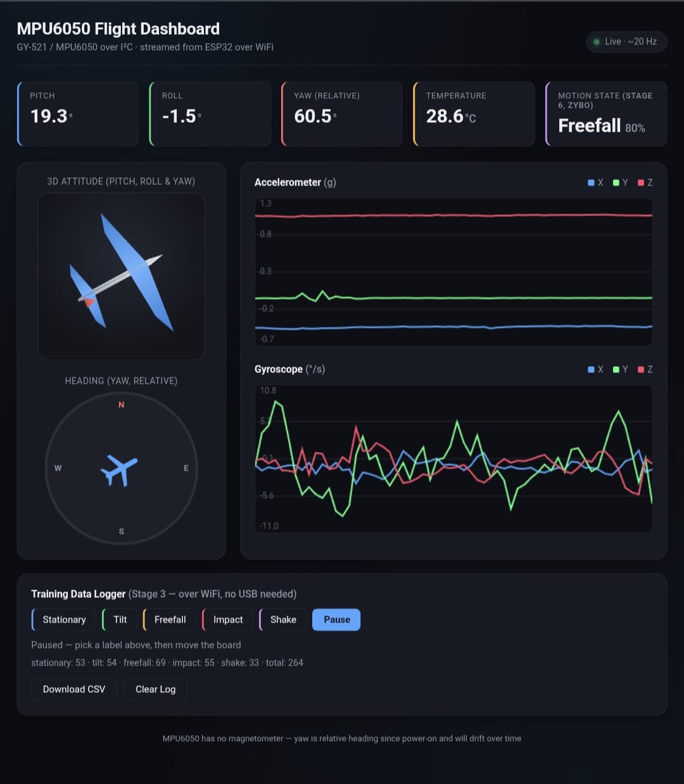The image size is (684, 784).
Task: Click Accelerometer Y legend green swatch
Action: click(616, 182)
